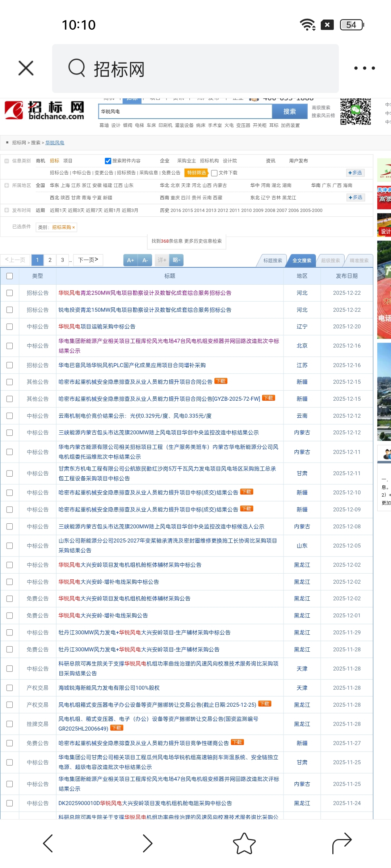Download badge on 竞争性磋商公告 row
The height and width of the screenshot is (868, 391).
pos(237,742)
